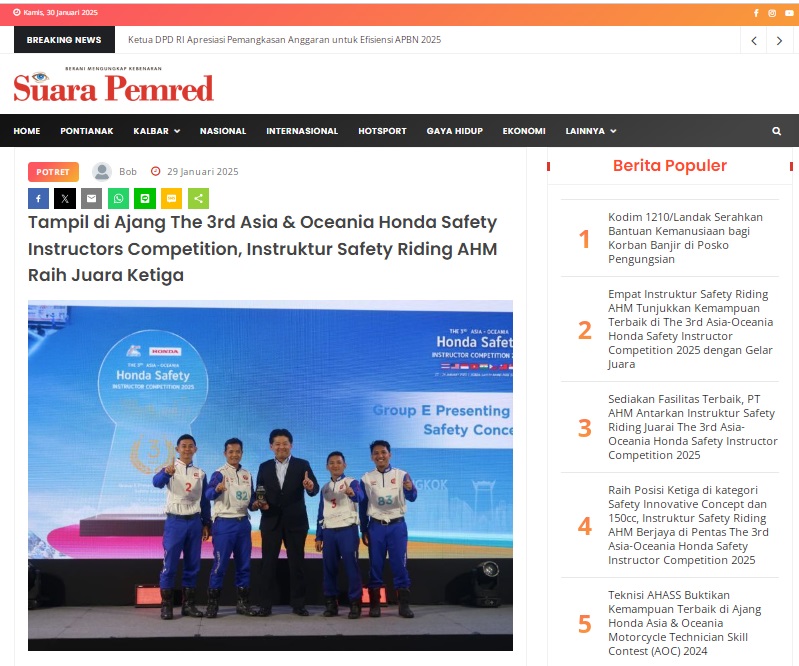Click the article photo of award winners
Viewport: 799px width, 666px height.
[270, 475]
